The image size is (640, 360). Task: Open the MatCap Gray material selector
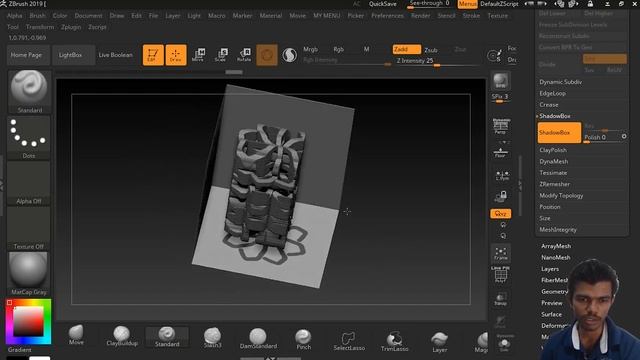pos(29,273)
